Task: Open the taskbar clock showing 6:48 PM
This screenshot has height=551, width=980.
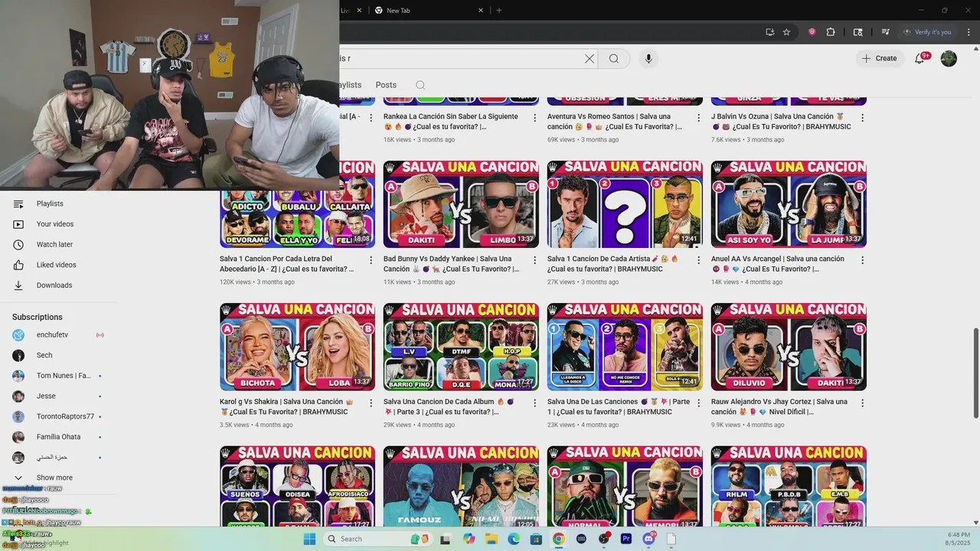Action: [959, 539]
